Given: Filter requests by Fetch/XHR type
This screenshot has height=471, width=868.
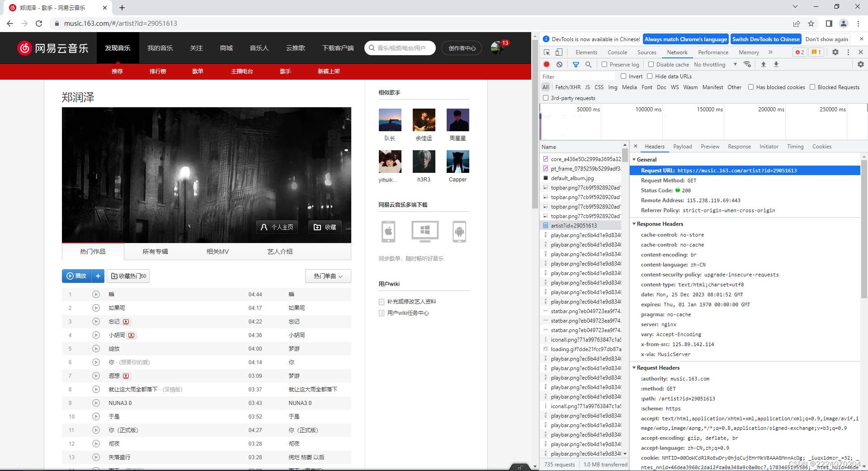Looking at the screenshot, I should tap(568, 87).
